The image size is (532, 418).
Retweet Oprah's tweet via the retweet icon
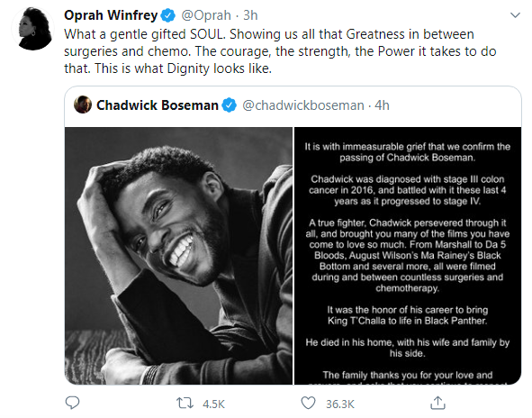pos(185,404)
